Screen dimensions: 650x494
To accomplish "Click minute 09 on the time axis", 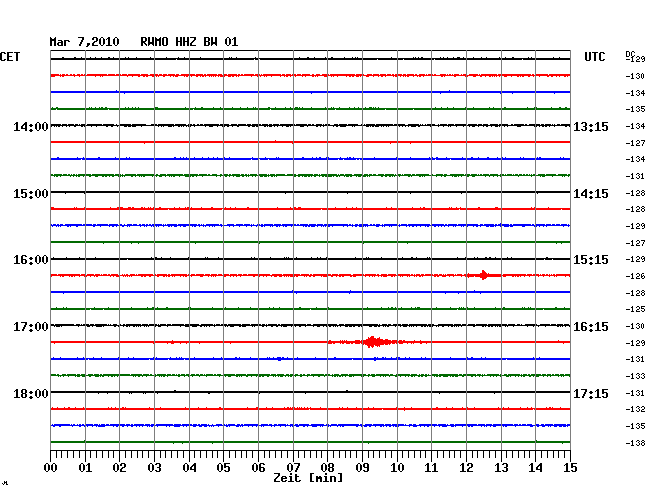I will click(362, 467).
